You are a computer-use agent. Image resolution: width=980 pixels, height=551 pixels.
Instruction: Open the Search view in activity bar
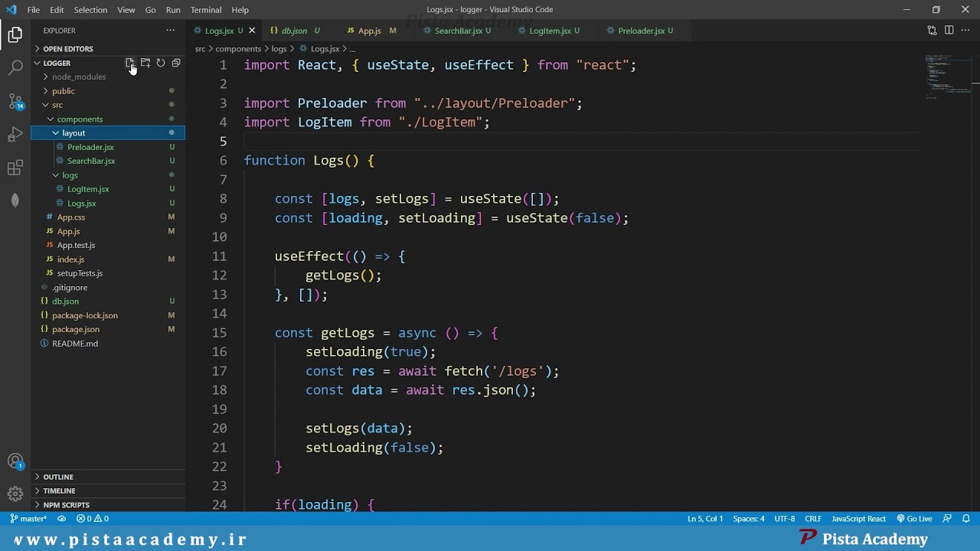point(15,67)
